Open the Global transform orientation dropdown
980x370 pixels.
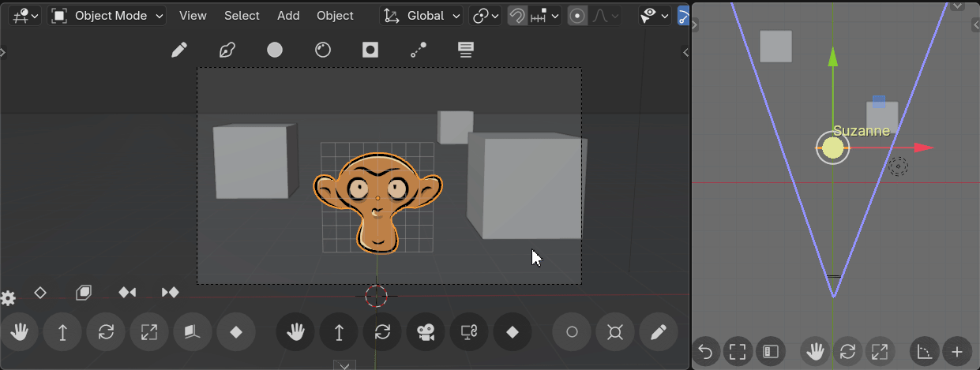(x=422, y=16)
